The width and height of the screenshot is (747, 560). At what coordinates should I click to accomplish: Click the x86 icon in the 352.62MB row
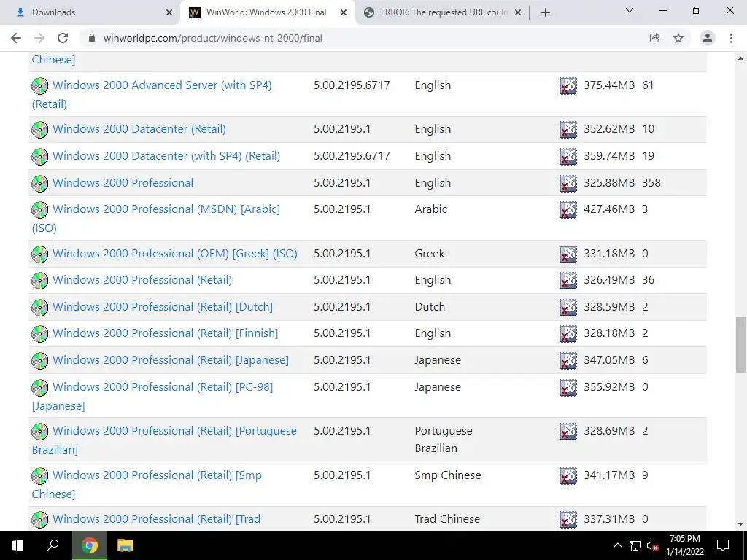pos(568,130)
